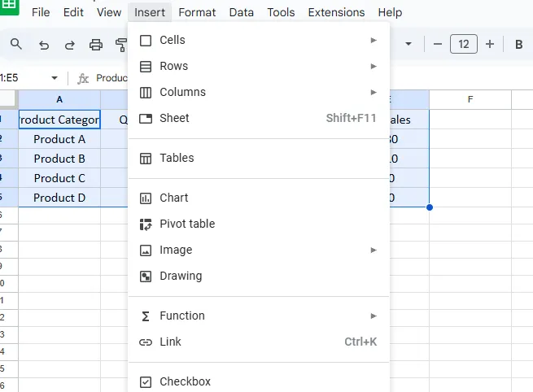
Task: Click the search magnifier icon in toolbar
Action: [x=16, y=45]
